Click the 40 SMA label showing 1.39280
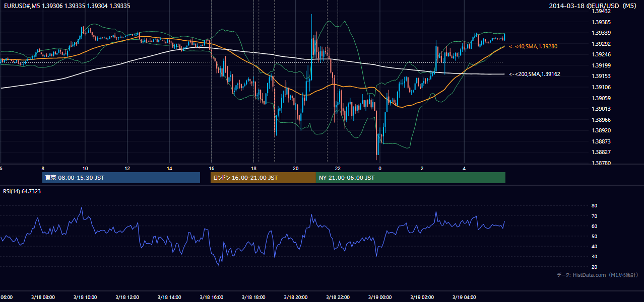This screenshot has height=302, width=644. [x=533, y=46]
